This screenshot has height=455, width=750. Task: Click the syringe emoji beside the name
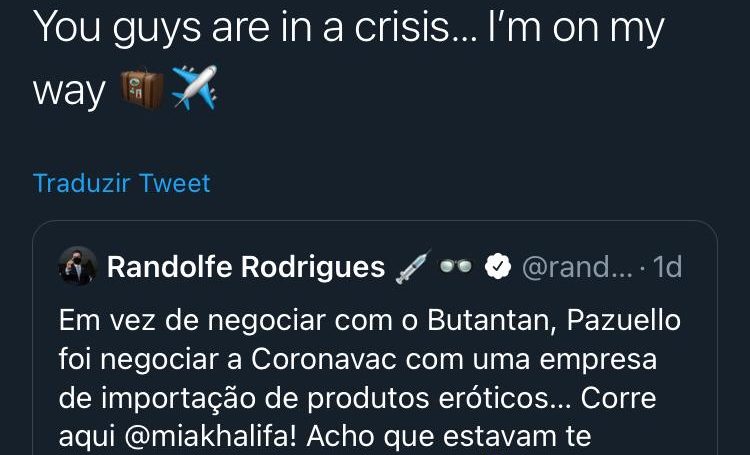[x=413, y=266]
